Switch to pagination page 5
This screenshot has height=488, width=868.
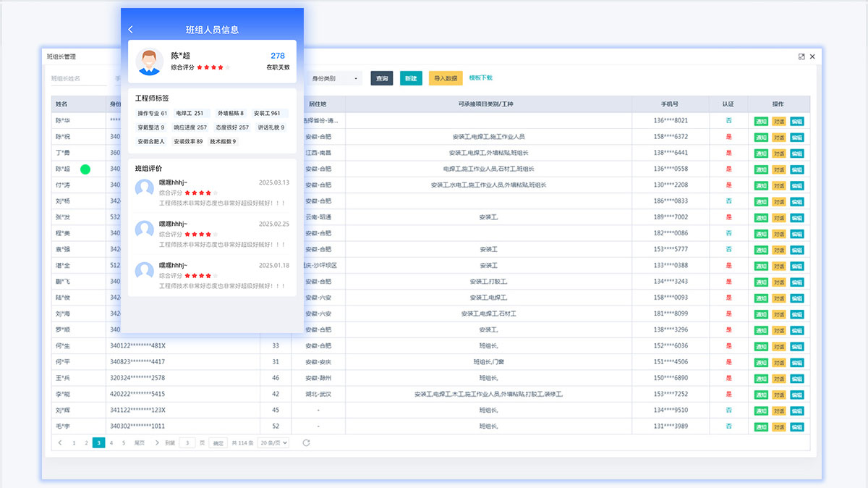(x=124, y=442)
